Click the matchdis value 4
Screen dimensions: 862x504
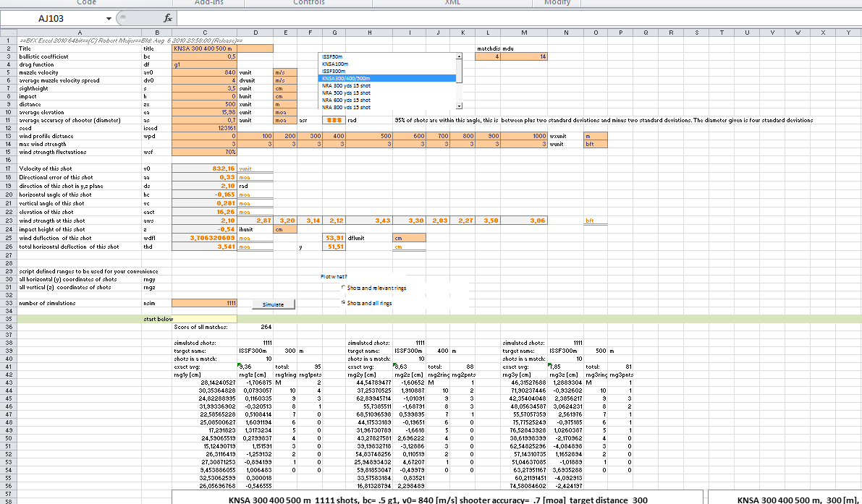click(x=488, y=56)
